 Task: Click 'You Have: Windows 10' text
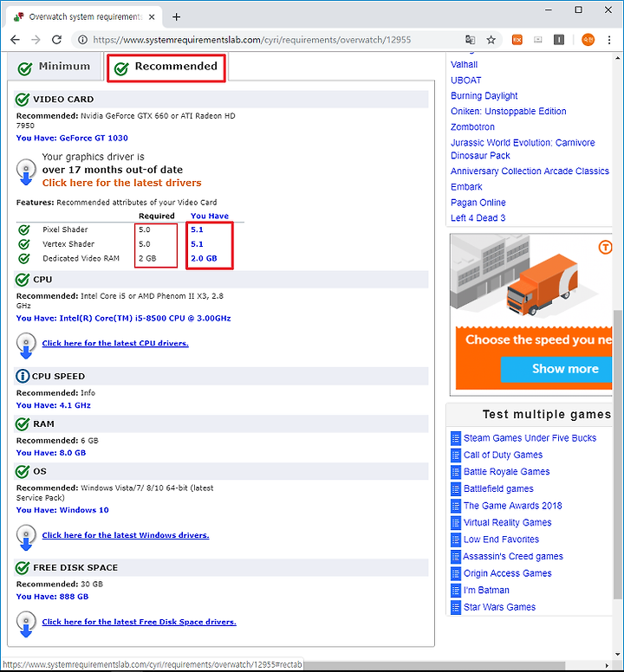pyautogui.click(x=62, y=510)
